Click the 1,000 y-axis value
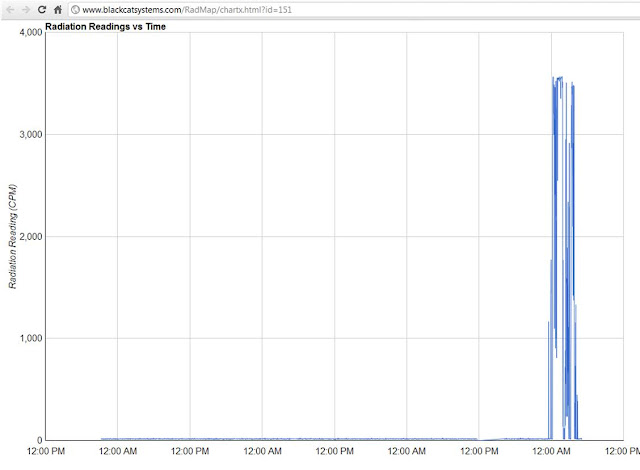Image resolution: width=640 pixels, height=470 pixels. (x=31, y=338)
